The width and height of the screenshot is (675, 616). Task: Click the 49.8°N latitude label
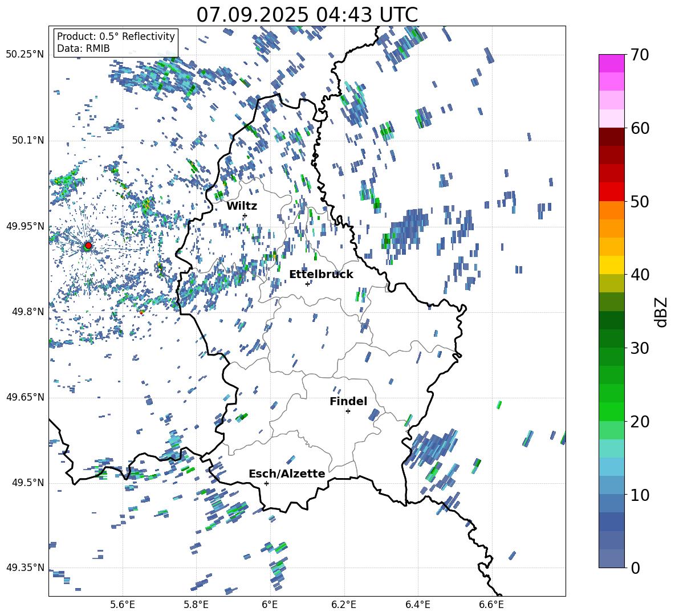pyautogui.click(x=27, y=312)
